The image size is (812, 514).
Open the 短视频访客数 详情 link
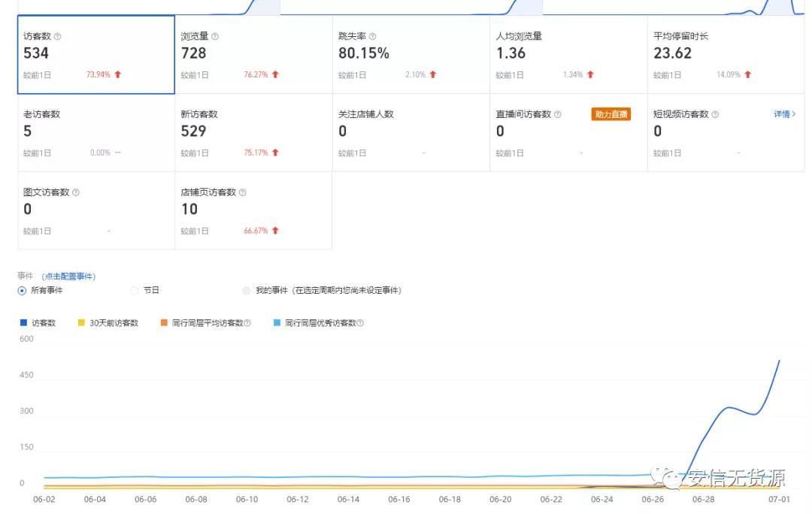pyautogui.click(x=785, y=113)
